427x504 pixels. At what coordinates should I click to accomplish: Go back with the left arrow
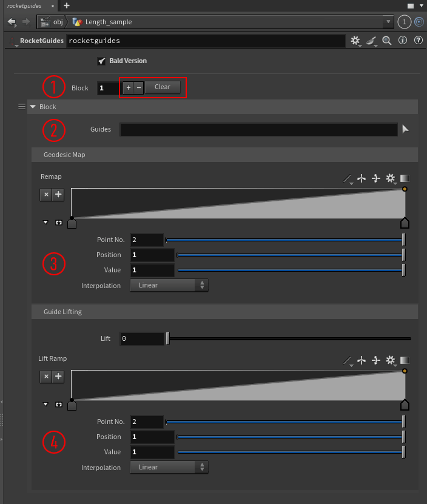coord(12,22)
